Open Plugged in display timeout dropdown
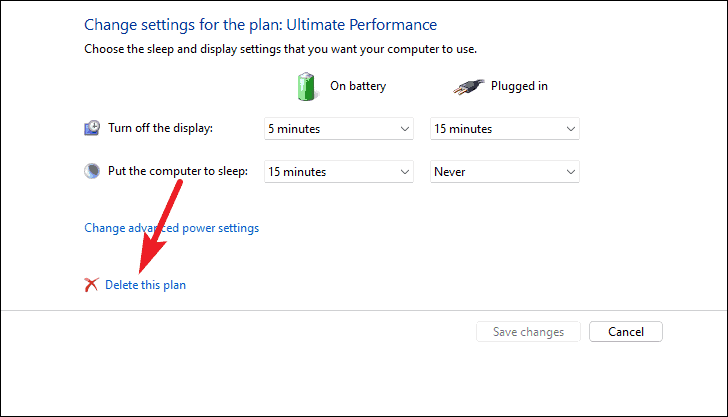The width and height of the screenshot is (728, 417). point(505,129)
